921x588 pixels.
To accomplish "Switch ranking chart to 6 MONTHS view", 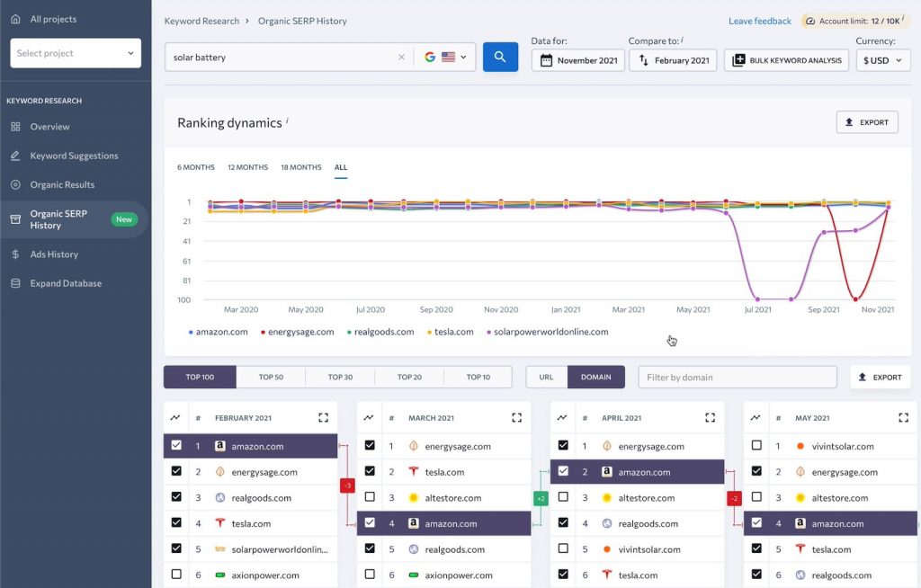I will [x=196, y=167].
